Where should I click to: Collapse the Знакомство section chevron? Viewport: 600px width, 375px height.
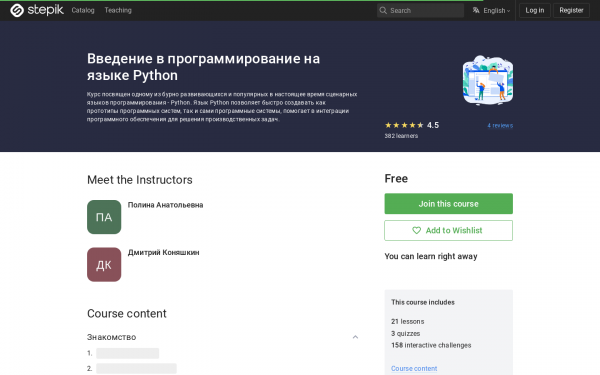point(355,337)
